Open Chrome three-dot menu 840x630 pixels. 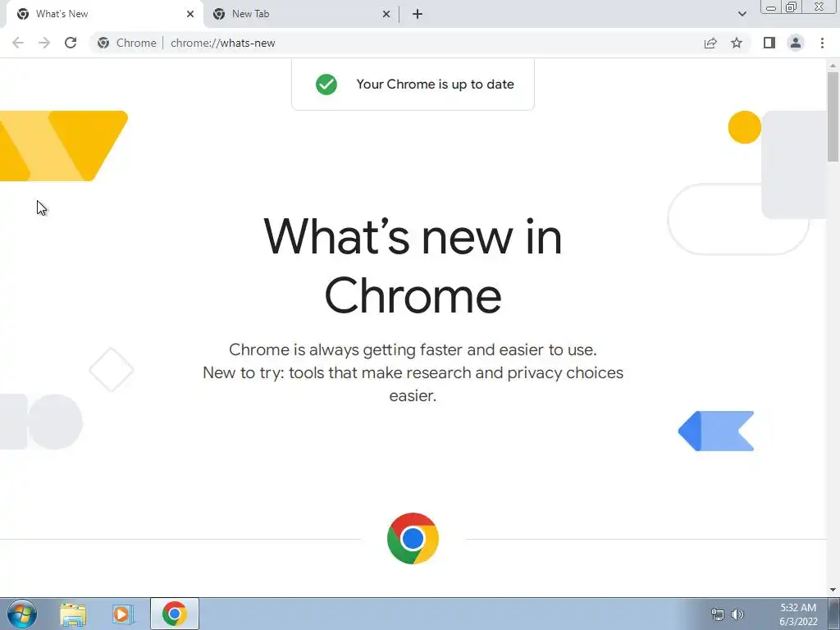tap(822, 43)
